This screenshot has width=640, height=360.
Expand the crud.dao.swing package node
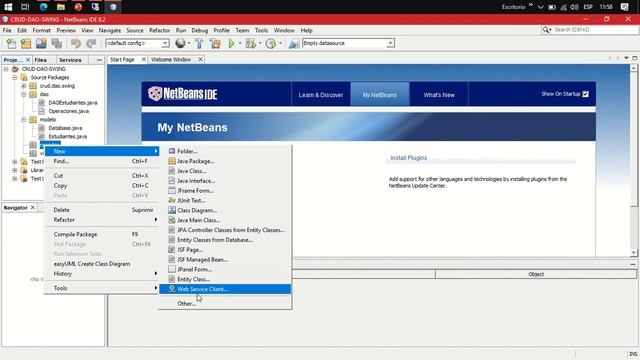coord(24,86)
